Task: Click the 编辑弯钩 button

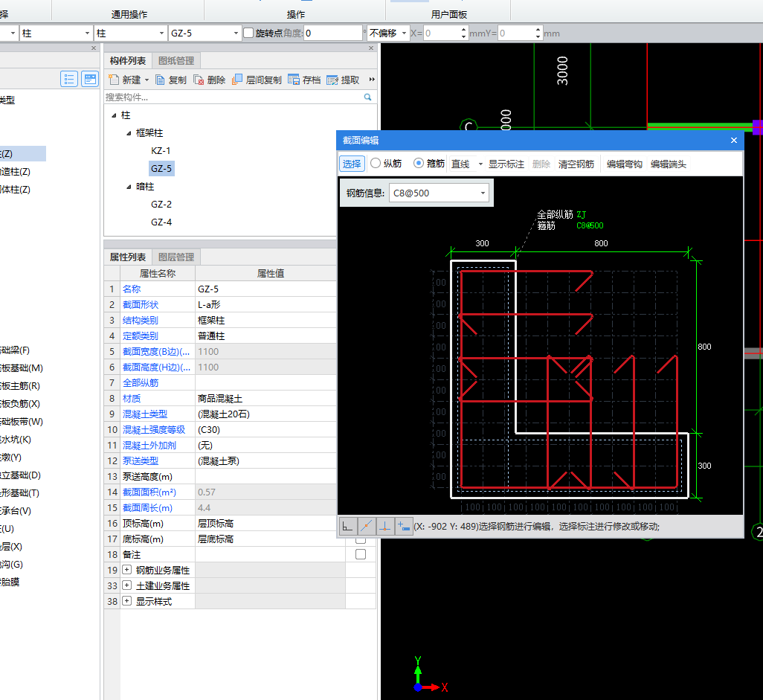Action: click(625, 164)
